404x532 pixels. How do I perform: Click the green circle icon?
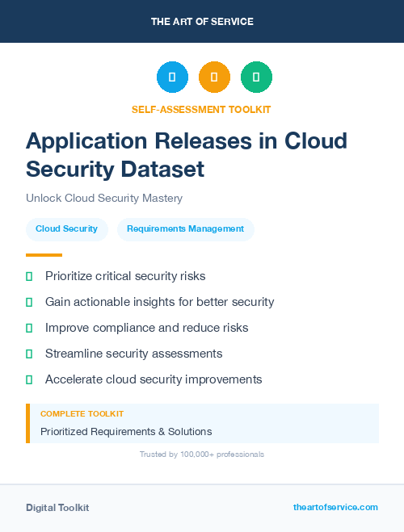point(256,77)
